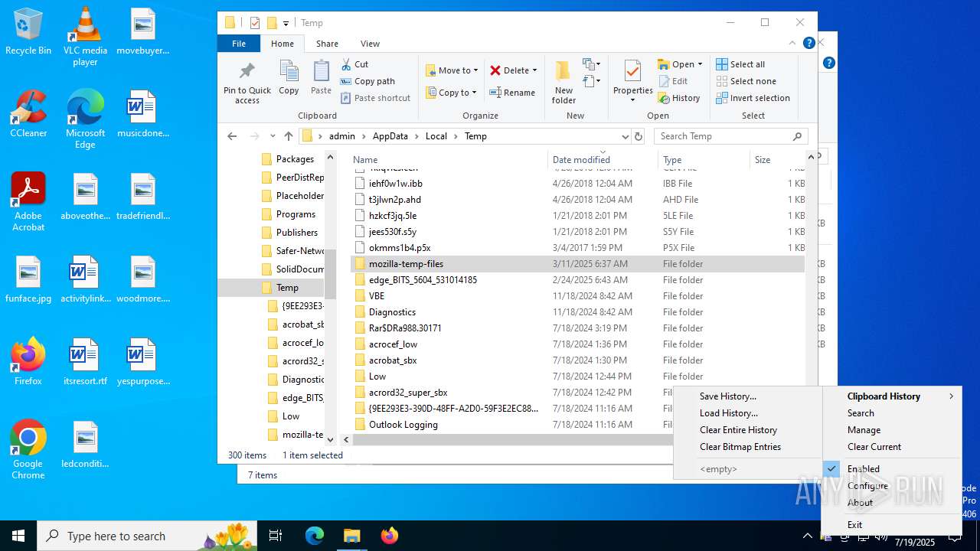Viewport: 980px width, 551px height.
Task: Open Clipboard History submenu
Action: 891,396
